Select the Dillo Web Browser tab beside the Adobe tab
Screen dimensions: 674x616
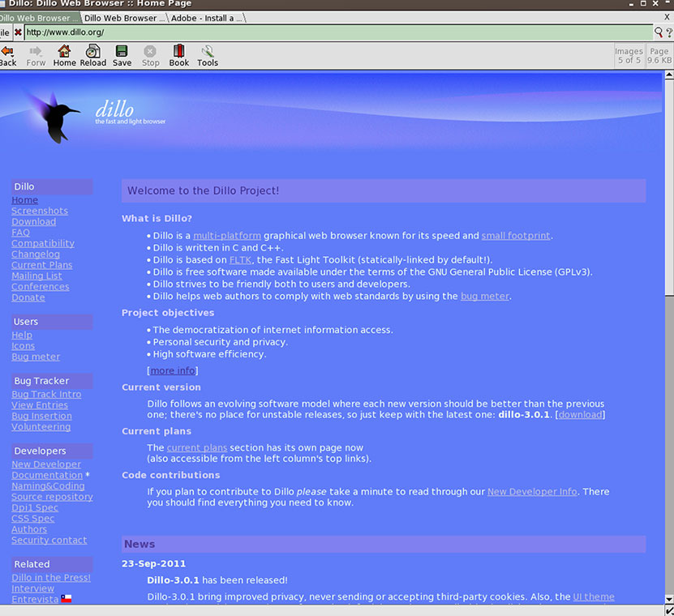pos(125,18)
